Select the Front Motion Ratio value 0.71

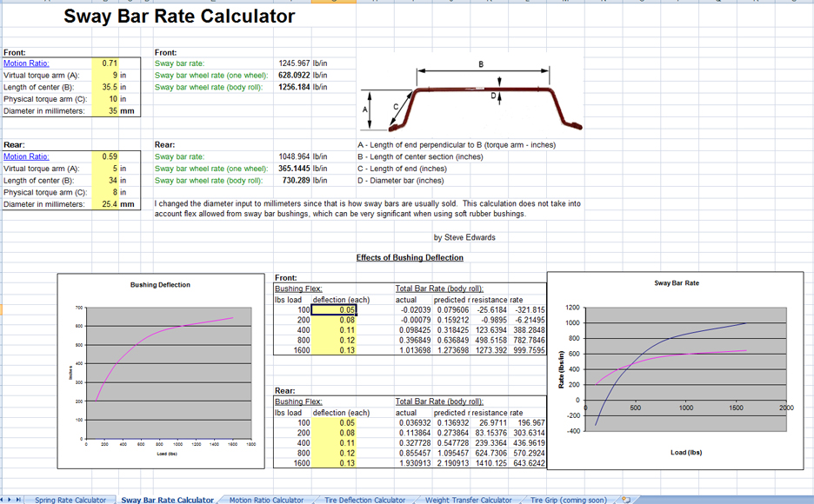coord(110,63)
